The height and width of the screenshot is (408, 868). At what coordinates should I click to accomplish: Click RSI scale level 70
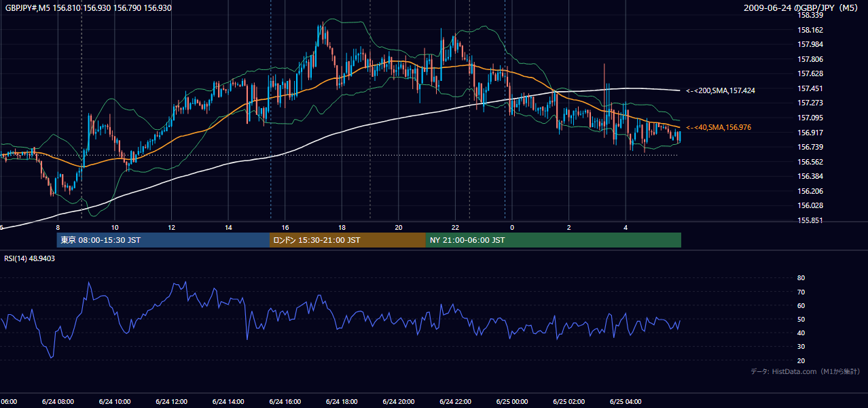pos(801,292)
